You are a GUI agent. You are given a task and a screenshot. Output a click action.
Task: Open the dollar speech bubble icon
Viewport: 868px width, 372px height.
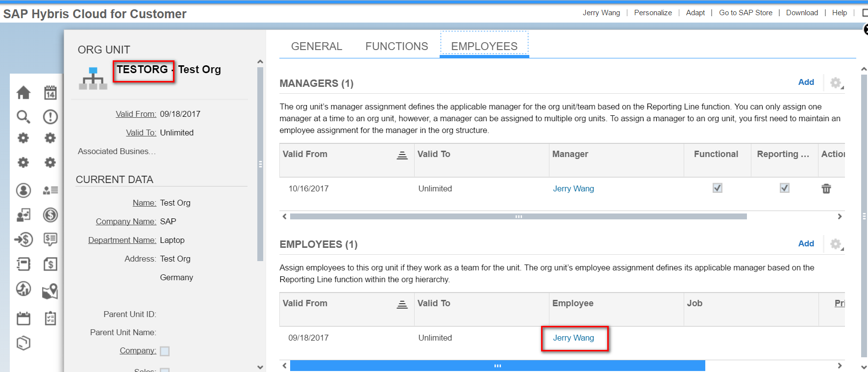(x=50, y=239)
